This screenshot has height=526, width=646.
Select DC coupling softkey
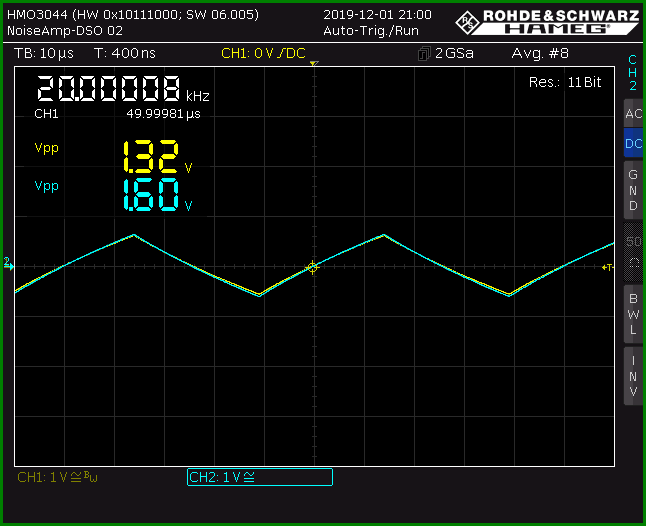point(633,143)
